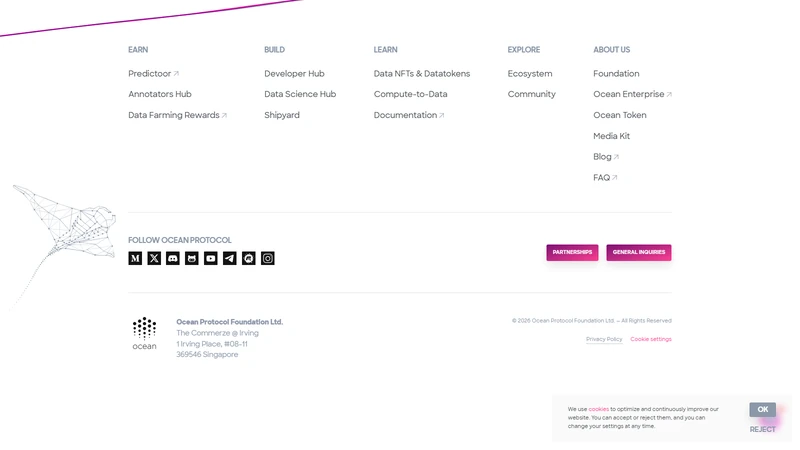This screenshot has height=450, width=800.
Task: Click the LEARN column heading
Action: (385, 49)
